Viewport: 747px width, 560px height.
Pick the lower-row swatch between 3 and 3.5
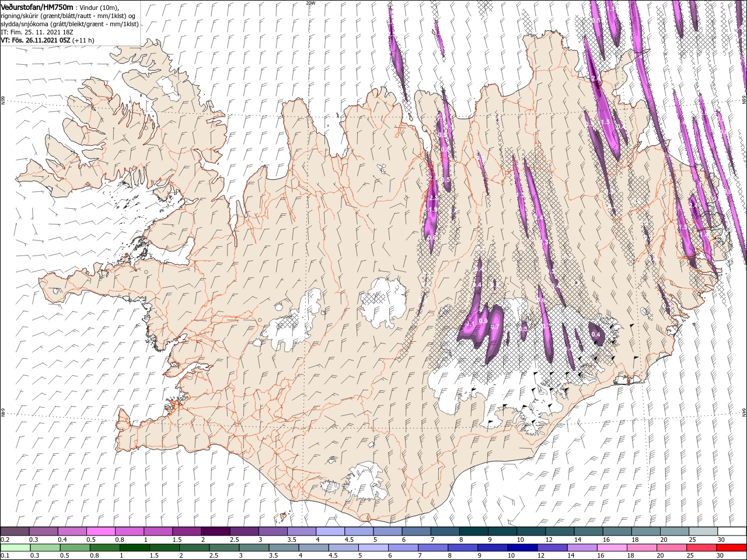pos(254,548)
